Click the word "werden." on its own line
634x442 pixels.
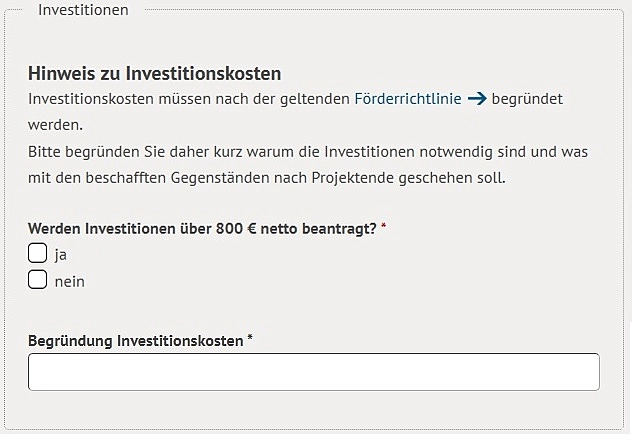(55, 126)
